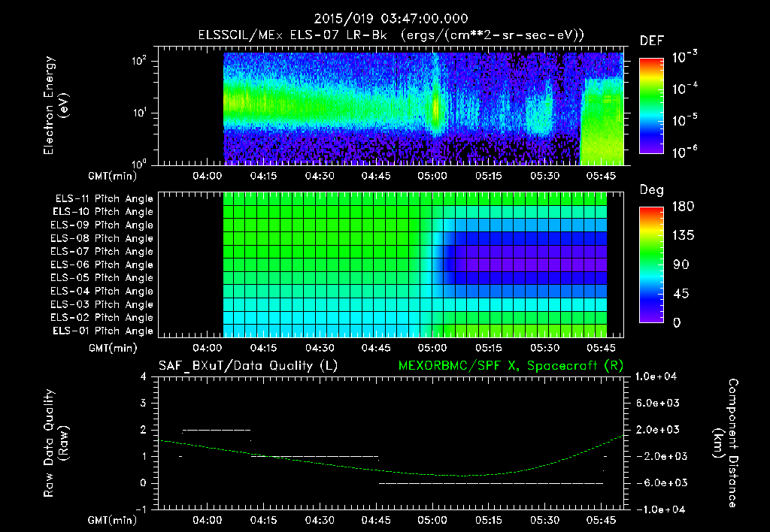Click the SAF_BXuT/Data Quality (L) title

248,366
